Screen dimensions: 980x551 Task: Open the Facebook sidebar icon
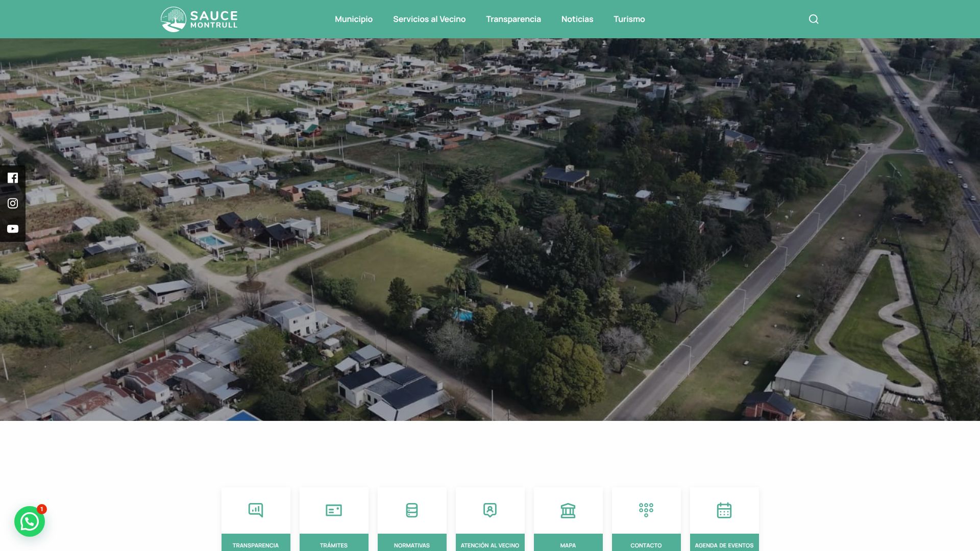tap(13, 178)
